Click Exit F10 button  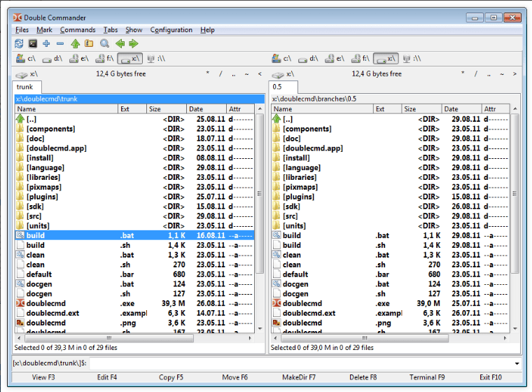click(x=490, y=377)
